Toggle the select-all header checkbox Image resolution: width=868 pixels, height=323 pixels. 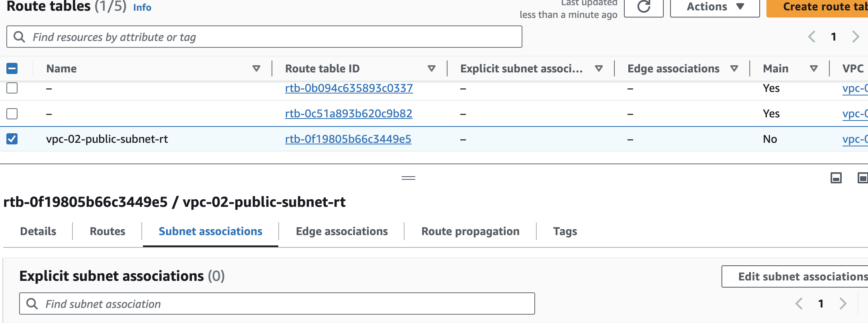click(12, 68)
